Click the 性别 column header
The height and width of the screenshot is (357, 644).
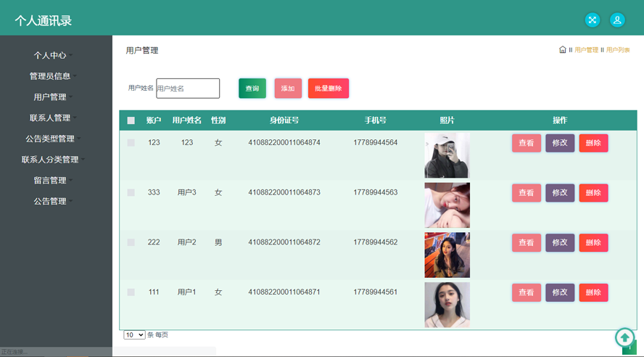(x=218, y=120)
